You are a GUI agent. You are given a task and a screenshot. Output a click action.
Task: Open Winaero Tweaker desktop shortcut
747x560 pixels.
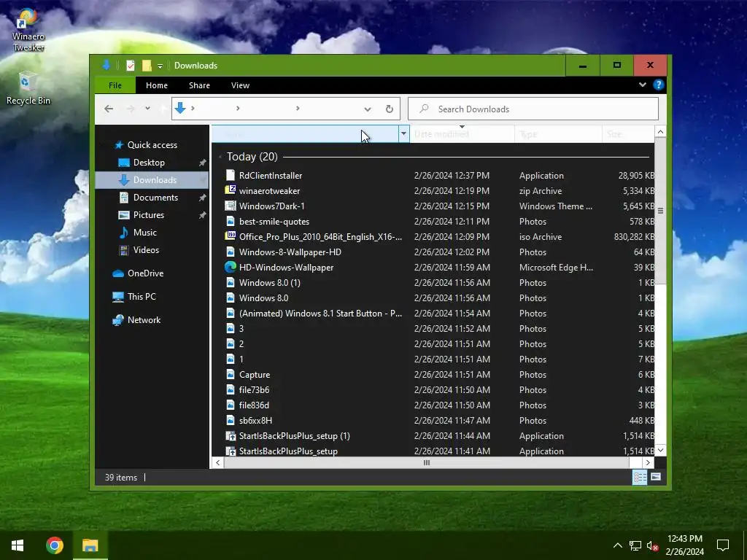point(28,29)
